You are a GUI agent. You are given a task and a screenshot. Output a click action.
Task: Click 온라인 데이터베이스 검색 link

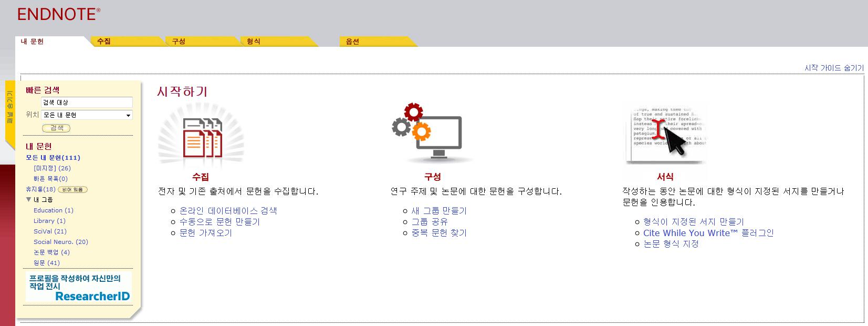(x=228, y=211)
